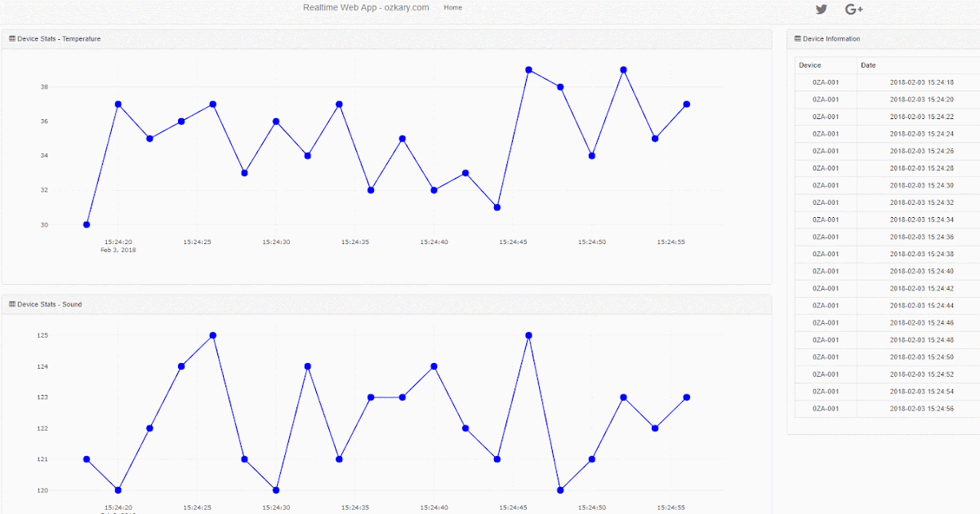The width and height of the screenshot is (980, 514).
Task: Click the Twitter share icon
Action: pos(821,9)
